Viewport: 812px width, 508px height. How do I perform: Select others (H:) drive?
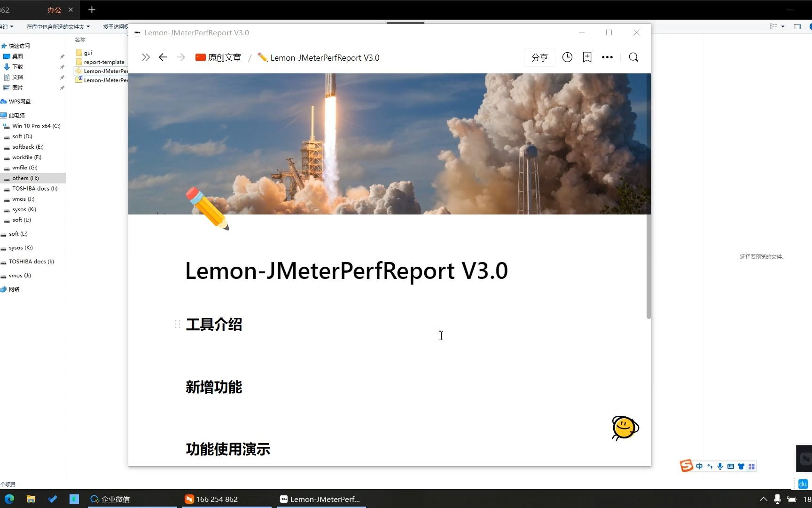pyautogui.click(x=33, y=178)
